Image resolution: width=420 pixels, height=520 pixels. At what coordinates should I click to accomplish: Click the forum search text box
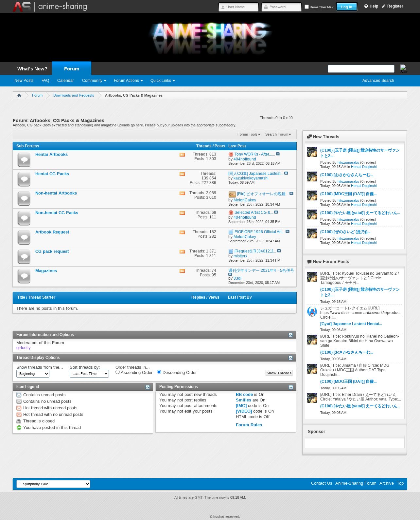361,69
